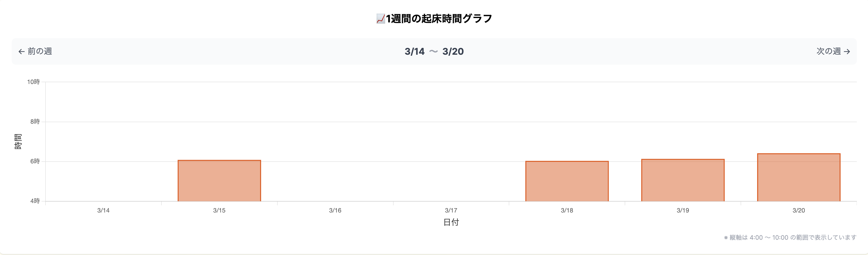Select the bar for 3/18
The height and width of the screenshot is (255, 868).
pyautogui.click(x=567, y=180)
